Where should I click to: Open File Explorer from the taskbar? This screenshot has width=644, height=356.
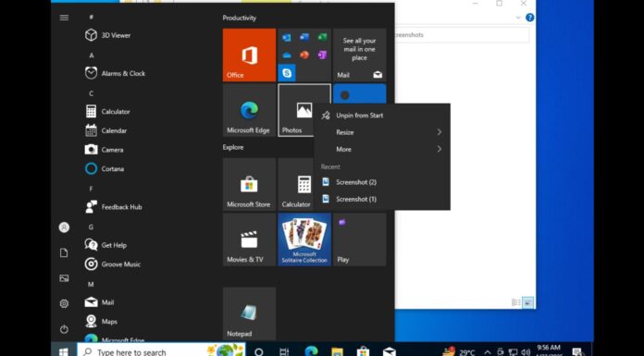337,352
